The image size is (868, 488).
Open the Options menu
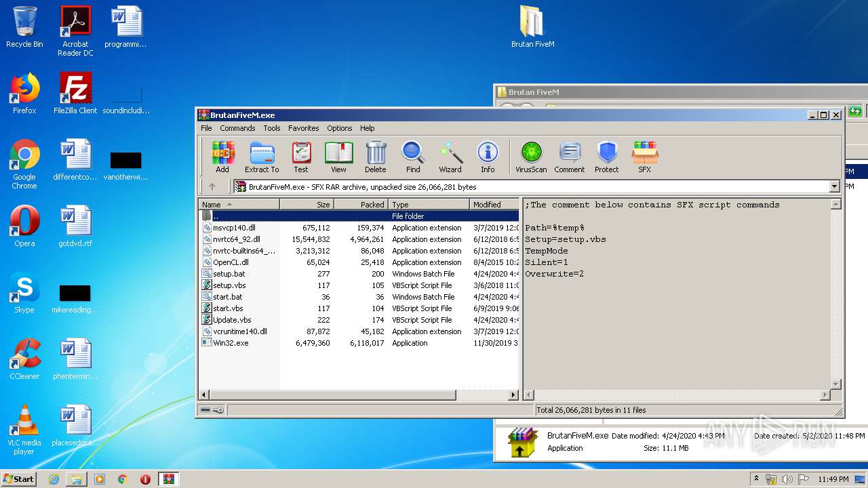(340, 128)
